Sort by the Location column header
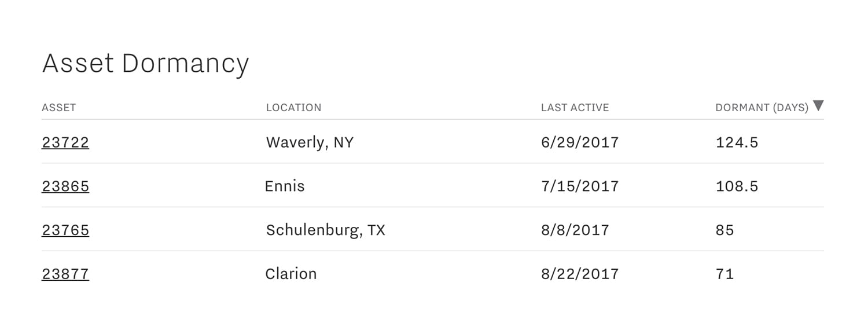The image size is (868, 334). 293,108
